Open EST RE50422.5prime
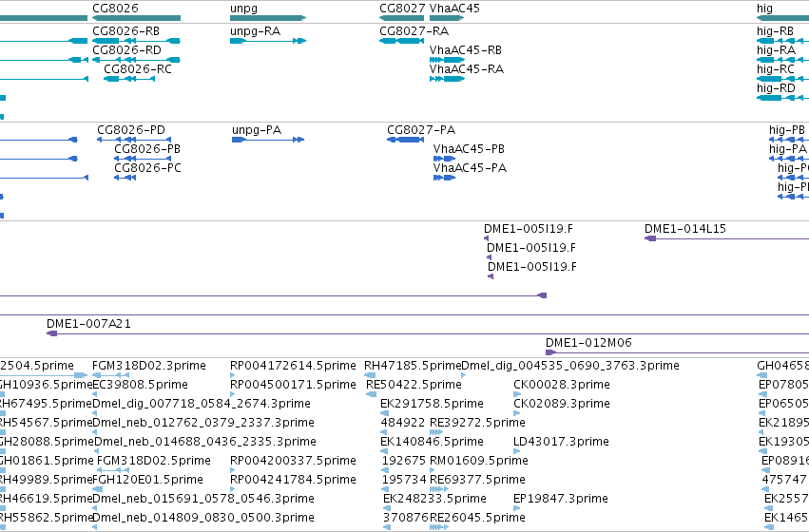 click(x=414, y=385)
